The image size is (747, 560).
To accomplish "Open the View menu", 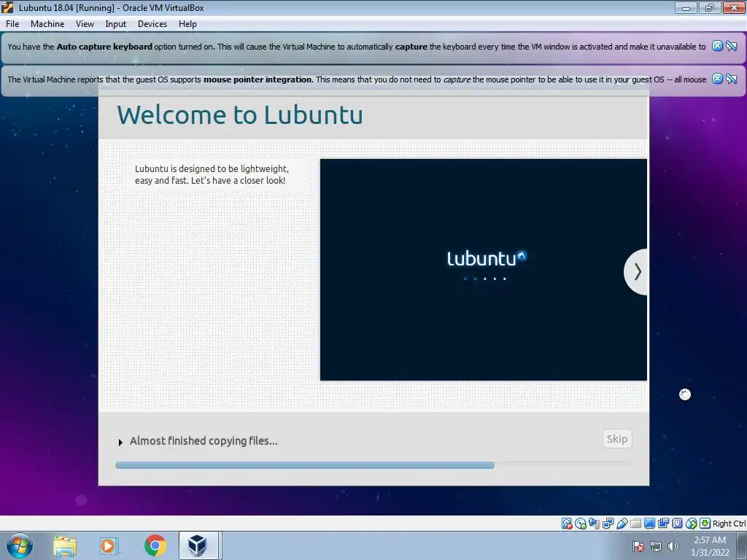I will pyautogui.click(x=85, y=24).
